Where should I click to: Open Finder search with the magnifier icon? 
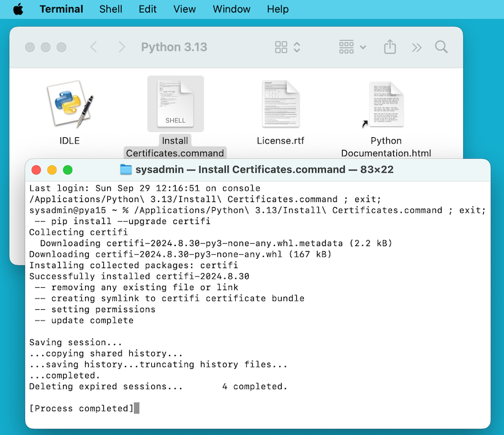tap(441, 47)
